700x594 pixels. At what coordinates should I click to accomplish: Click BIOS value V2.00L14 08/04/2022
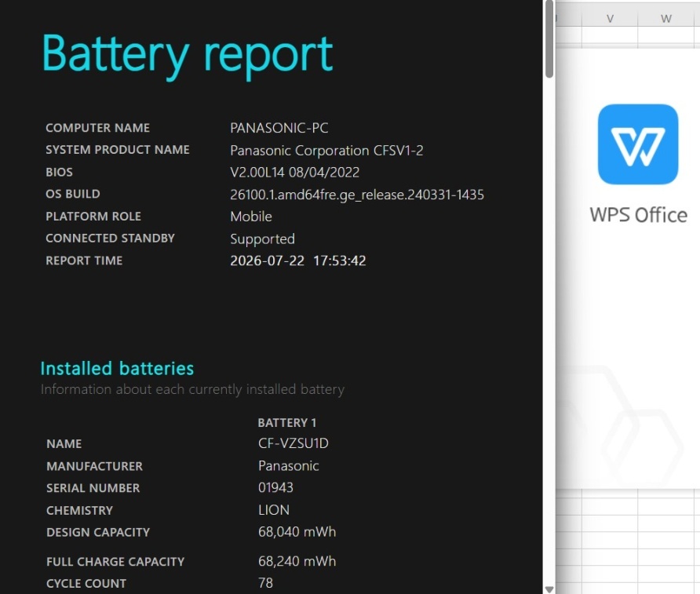tap(294, 173)
